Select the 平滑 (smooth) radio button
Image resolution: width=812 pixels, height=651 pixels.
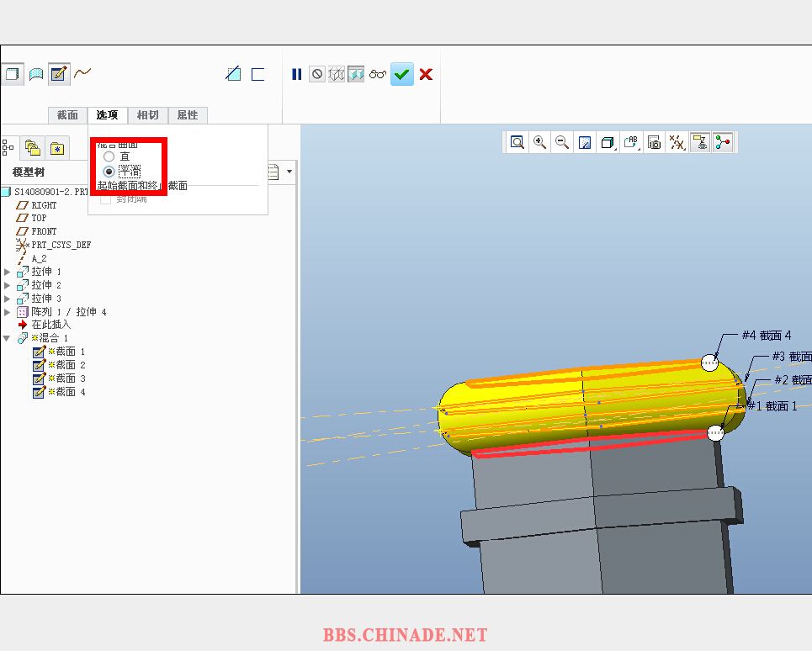point(109,171)
